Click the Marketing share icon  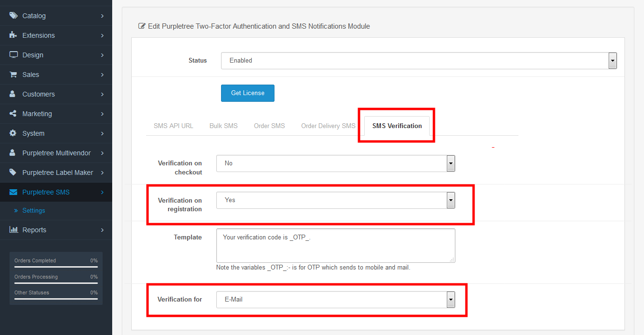point(13,114)
